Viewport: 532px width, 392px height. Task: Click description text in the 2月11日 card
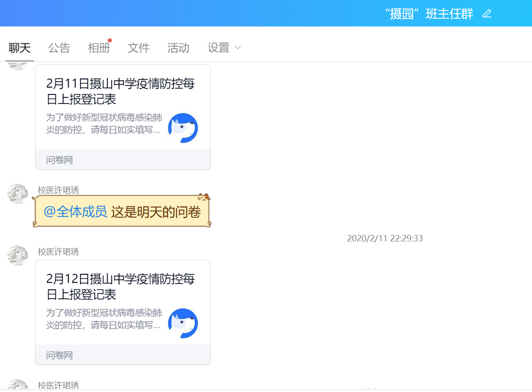[x=104, y=124]
